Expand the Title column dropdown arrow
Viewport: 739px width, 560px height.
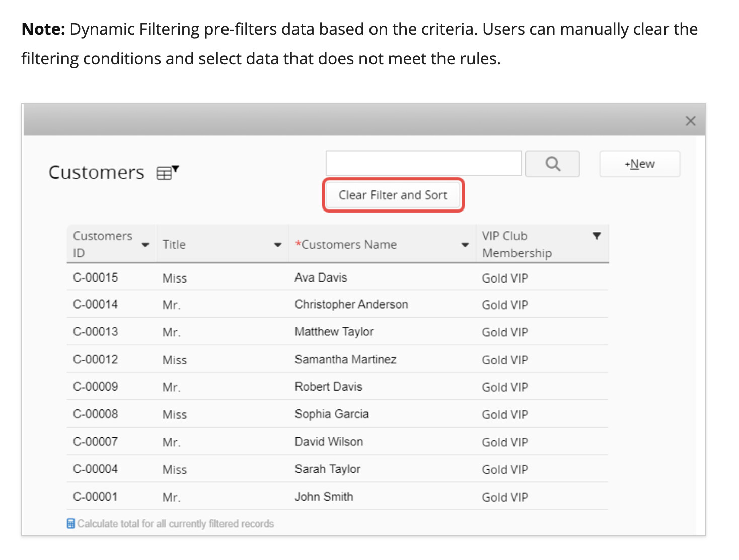point(277,245)
